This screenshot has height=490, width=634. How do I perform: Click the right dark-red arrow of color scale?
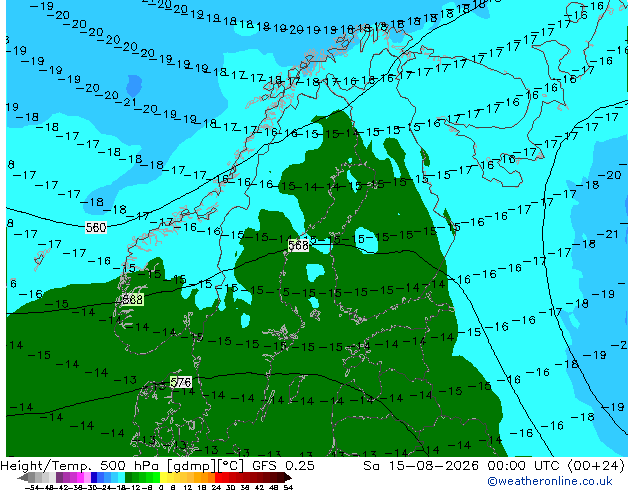pos(287,477)
